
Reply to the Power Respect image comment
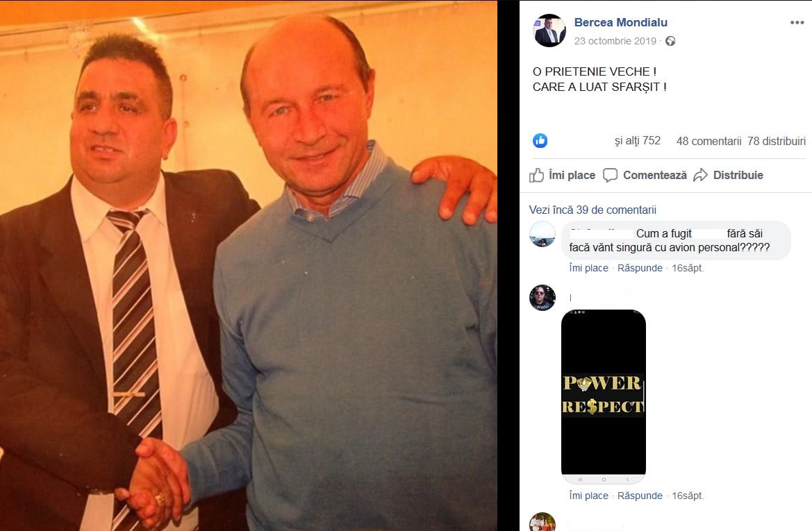click(x=640, y=496)
